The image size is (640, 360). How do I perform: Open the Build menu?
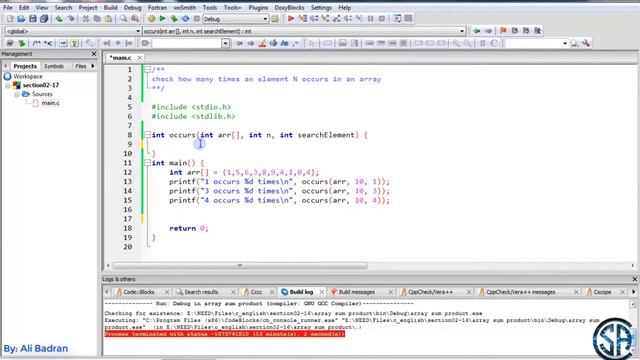coord(110,7)
